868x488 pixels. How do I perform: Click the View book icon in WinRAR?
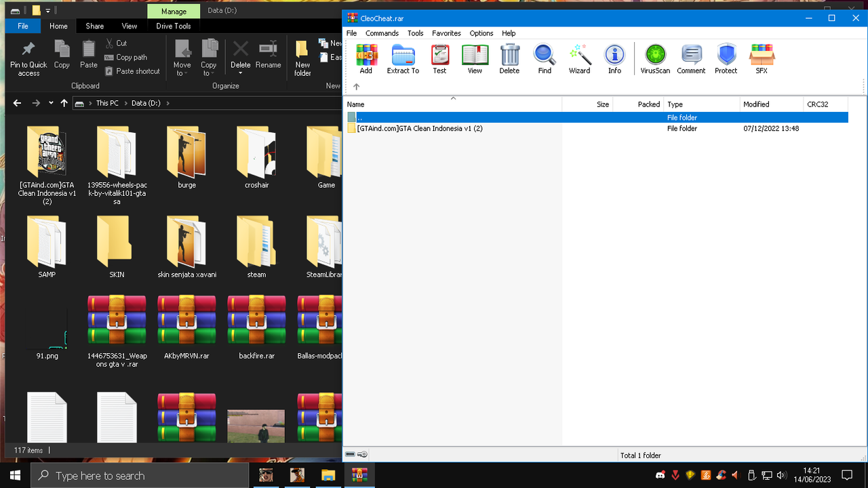(475, 59)
